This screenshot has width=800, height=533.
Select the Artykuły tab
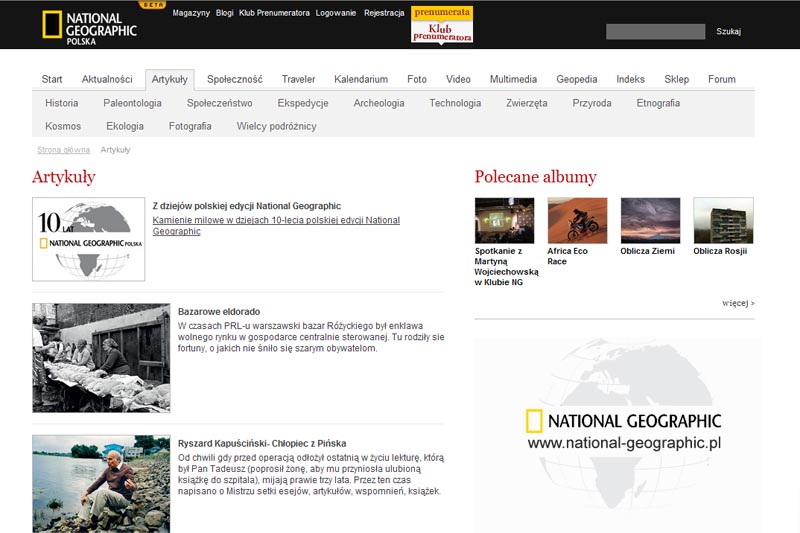(169, 80)
